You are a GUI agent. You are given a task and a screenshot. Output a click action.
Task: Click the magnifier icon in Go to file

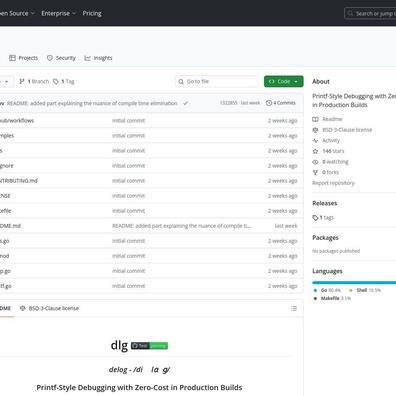(181, 81)
